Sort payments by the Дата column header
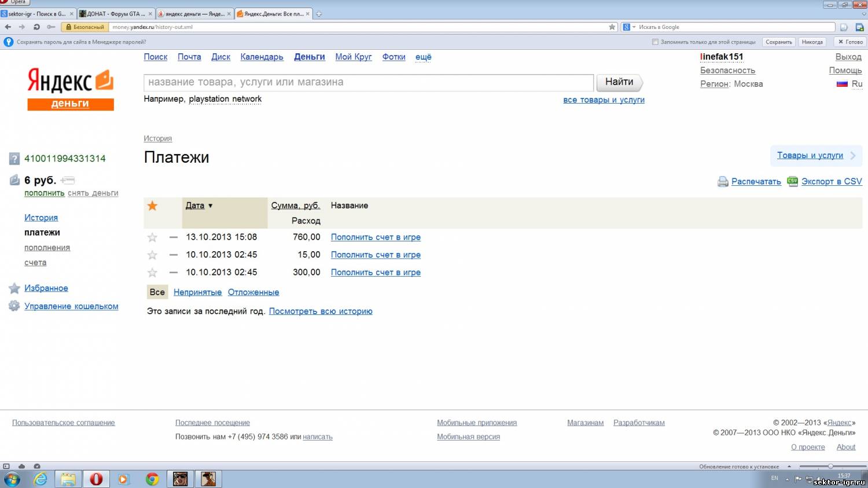Image resolution: width=868 pixels, height=488 pixels. (195, 206)
